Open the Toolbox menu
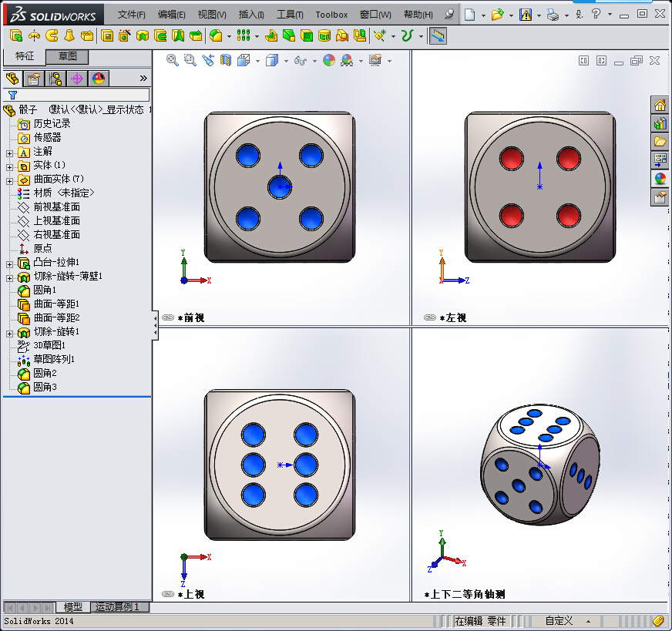The width and height of the screenshot is (672, 631). pos(331,15)
